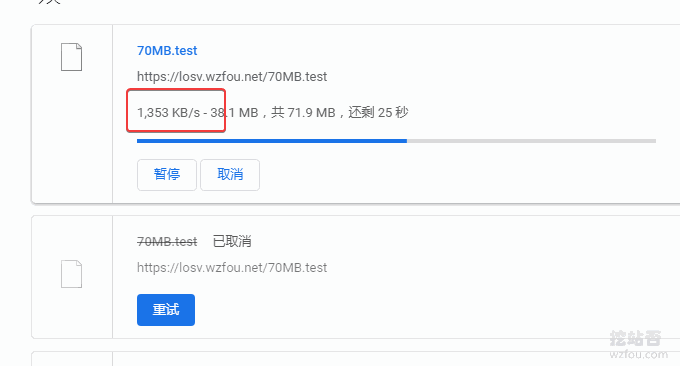Open the active download's losv.wzfou.net URL
Image resolution: width=680 pixels, height=366 pixels.
[232, 77]
